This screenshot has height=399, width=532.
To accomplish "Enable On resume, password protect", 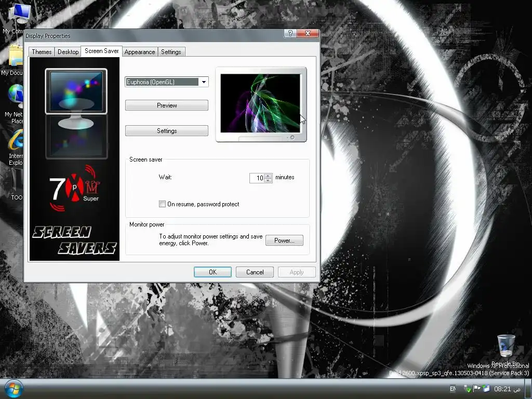I will (162, 204).
